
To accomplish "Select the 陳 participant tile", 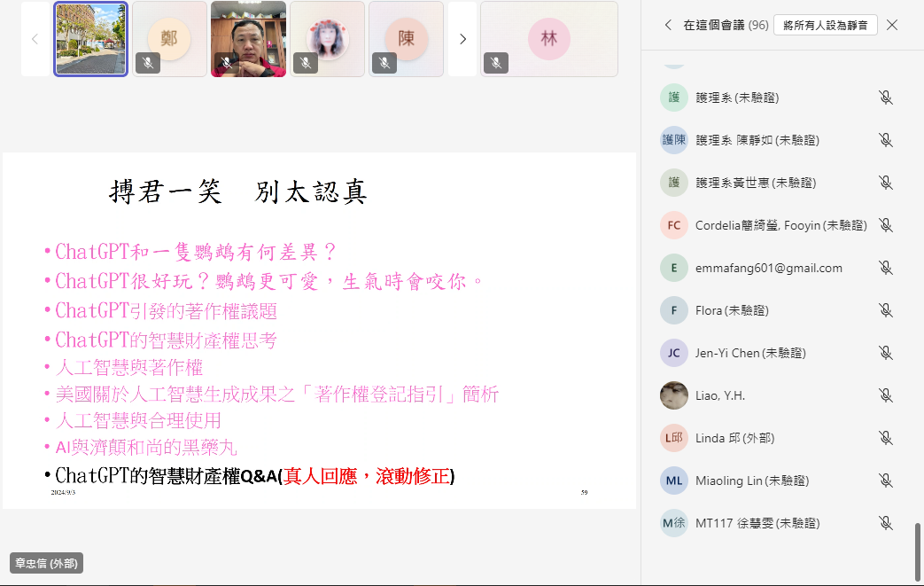I will [406, 39].
